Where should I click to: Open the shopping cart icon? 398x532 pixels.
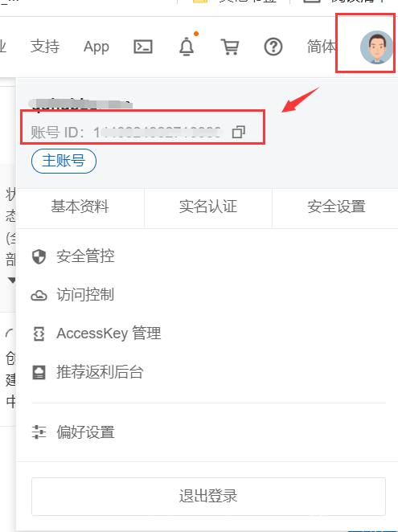click(230, 47)
